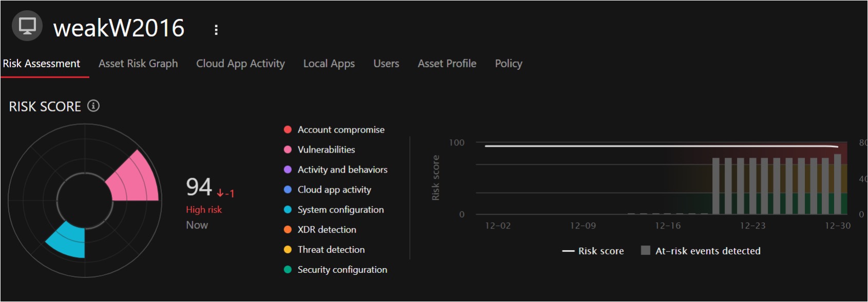Open the Asset Profile tab

click(x=447, y=64)
